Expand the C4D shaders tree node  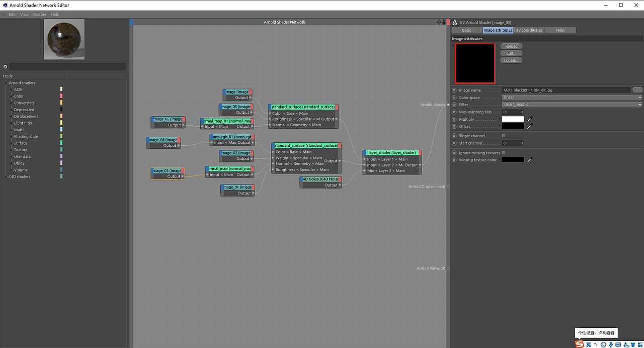tap(7, 177)
